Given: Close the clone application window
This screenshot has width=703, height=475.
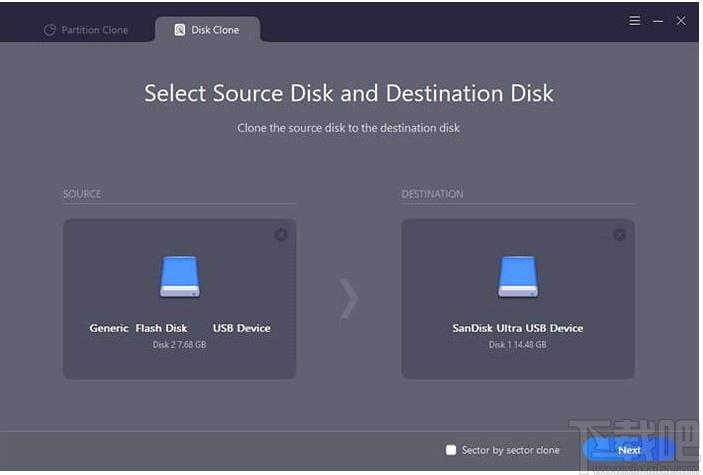Looking at the screenshot, I should click(x=681, y=21).
